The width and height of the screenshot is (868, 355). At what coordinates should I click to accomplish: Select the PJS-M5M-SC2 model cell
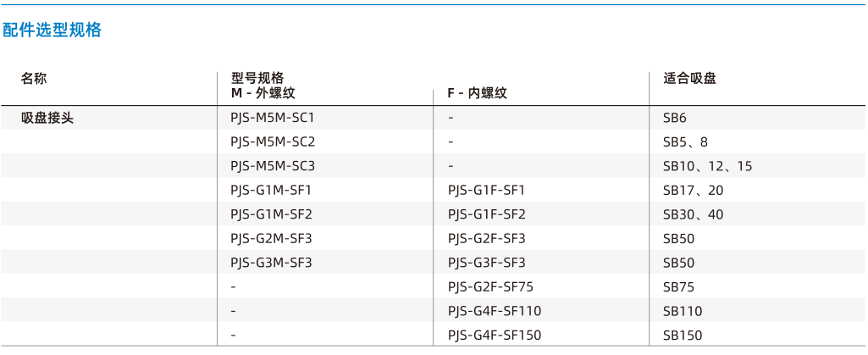(x=273, y=141)
